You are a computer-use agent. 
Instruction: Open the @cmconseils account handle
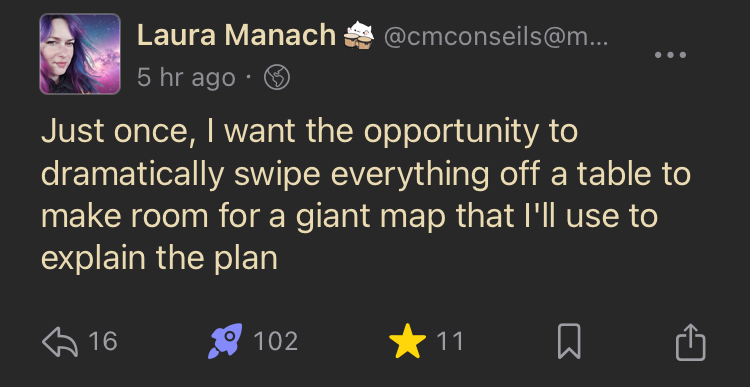coord(496,36)
